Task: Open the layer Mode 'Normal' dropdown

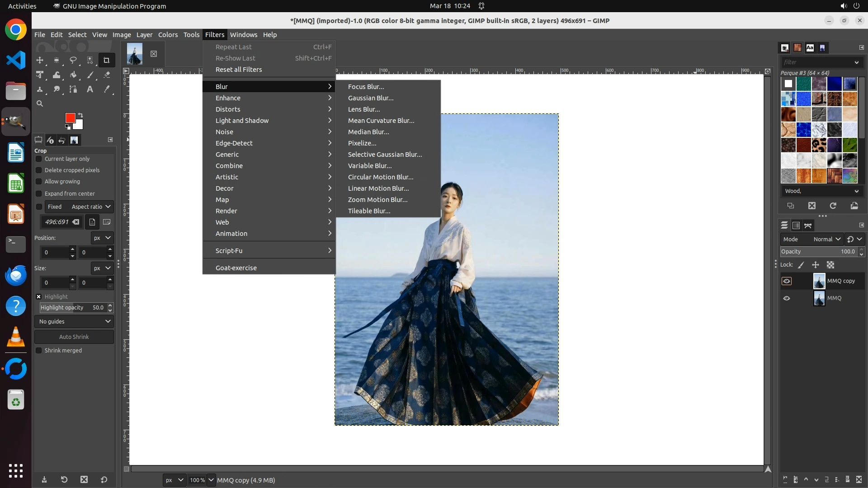Action: (827, 239)
